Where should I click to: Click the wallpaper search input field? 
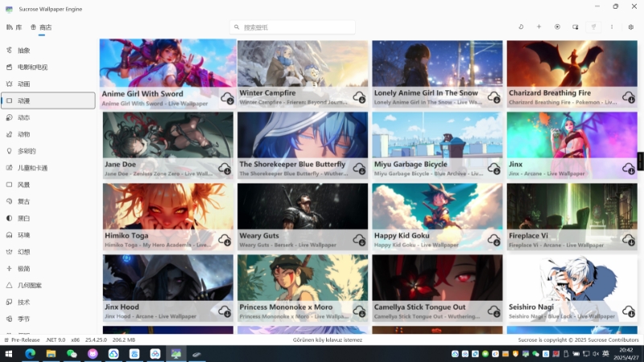(292, 27)
